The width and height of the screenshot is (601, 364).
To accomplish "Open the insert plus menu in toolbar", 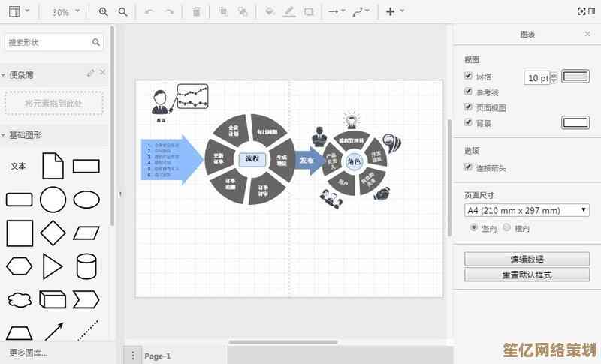I will tap(394, 11).
